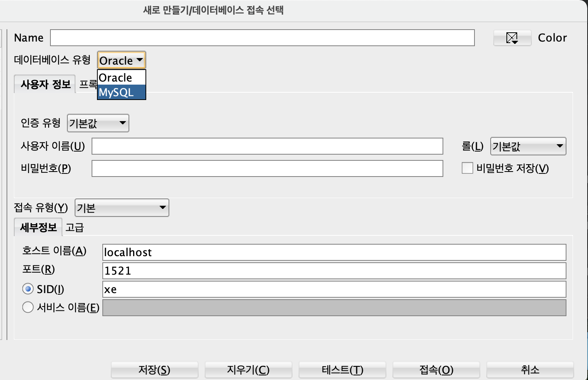Click the SID field containing xe

click(334, 289)
